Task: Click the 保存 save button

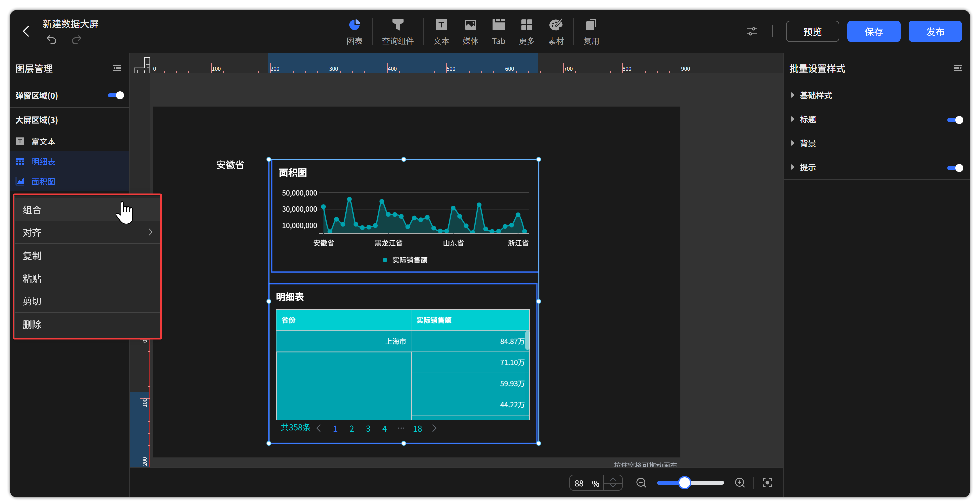Action: point(873,31)
